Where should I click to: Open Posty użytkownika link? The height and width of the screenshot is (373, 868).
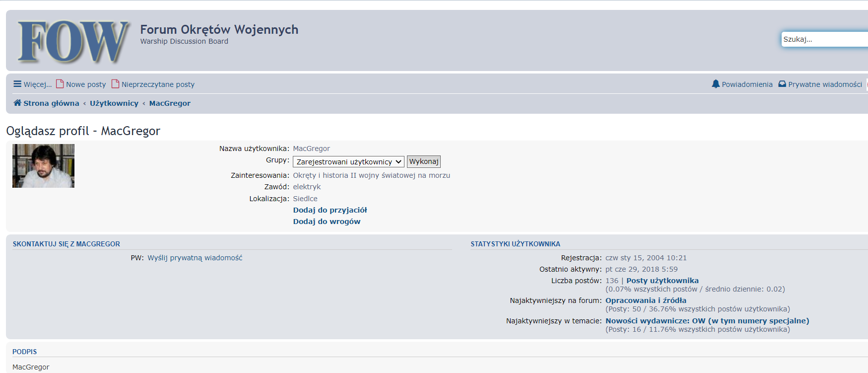(662, 281)
